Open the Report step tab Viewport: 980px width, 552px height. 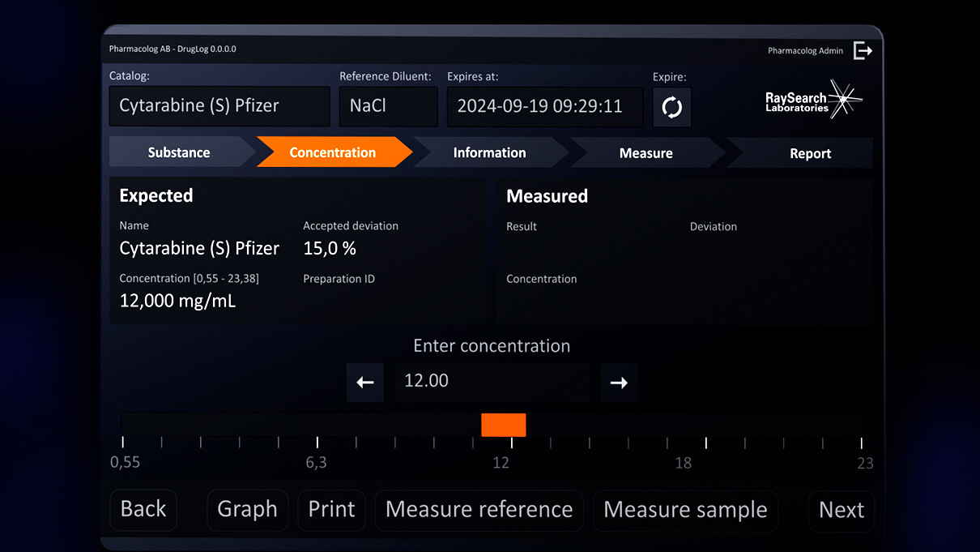pyautogui.click(x=810, y=153)
